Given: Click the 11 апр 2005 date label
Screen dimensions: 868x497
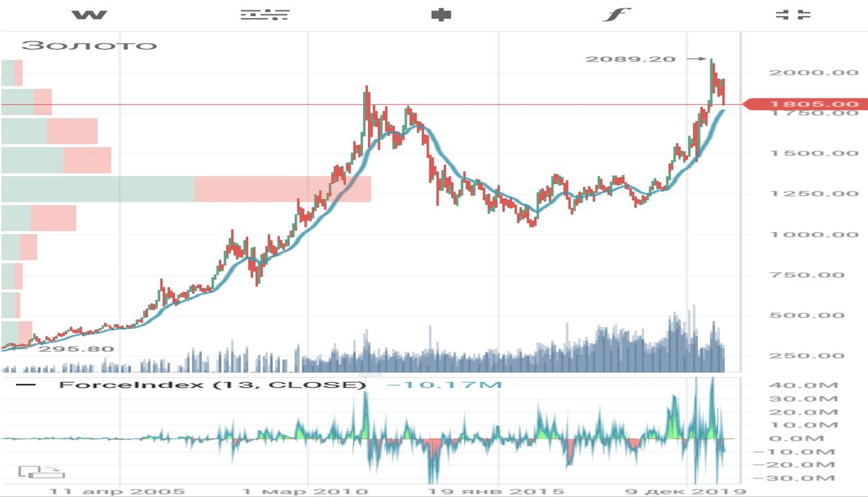Looking at the screenshot, I should pos(118,491).
